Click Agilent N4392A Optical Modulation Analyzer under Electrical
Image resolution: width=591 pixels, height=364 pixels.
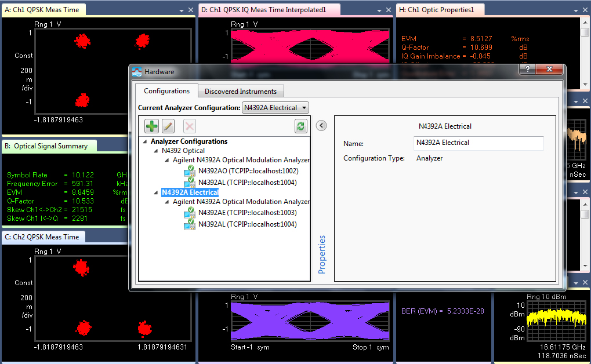tap(241, 202)
